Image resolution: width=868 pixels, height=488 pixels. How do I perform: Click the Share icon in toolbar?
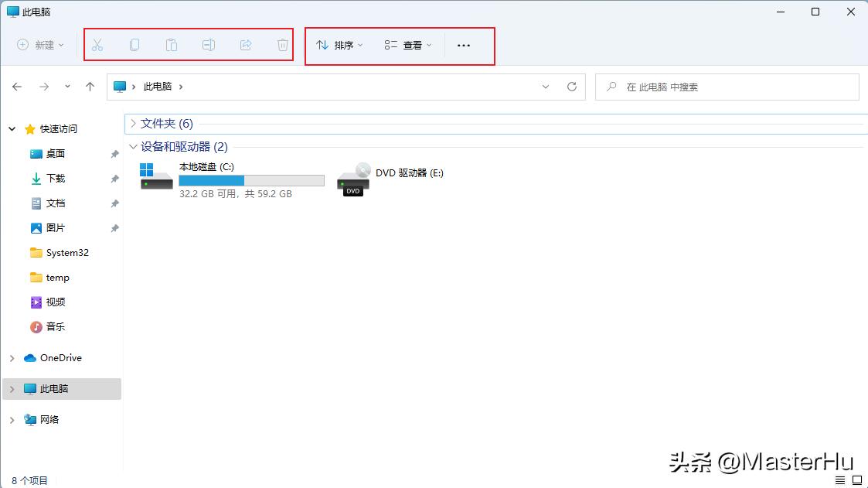tap(246, 45)
